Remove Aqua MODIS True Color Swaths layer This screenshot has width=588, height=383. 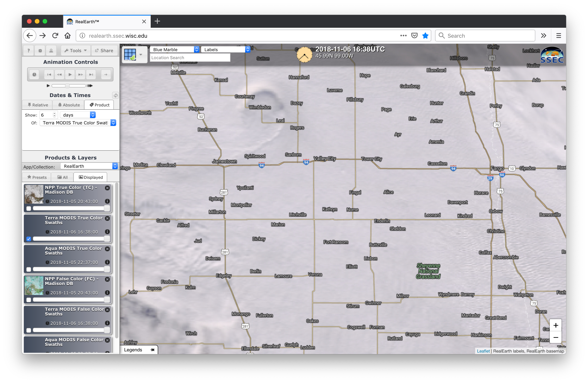[108, 249]
